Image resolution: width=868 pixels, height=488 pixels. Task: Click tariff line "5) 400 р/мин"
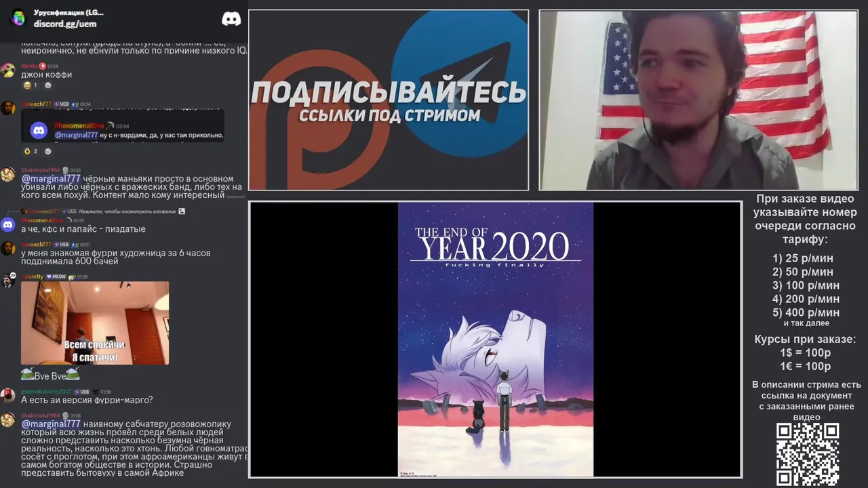coord(806,312)
